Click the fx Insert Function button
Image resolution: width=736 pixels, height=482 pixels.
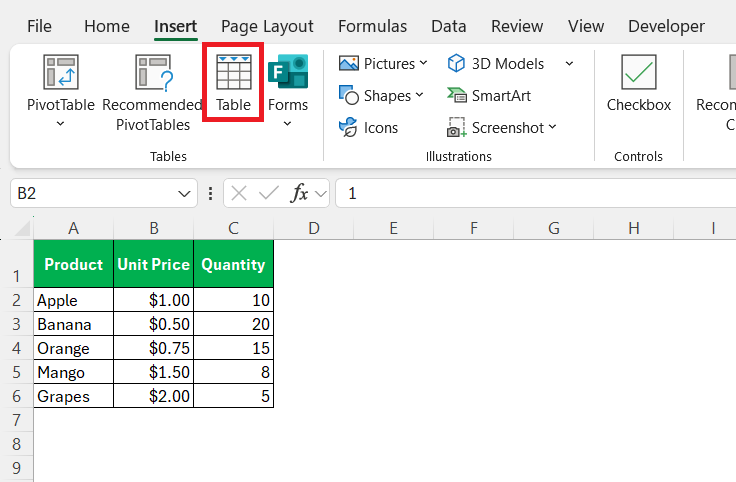point(299,193)
